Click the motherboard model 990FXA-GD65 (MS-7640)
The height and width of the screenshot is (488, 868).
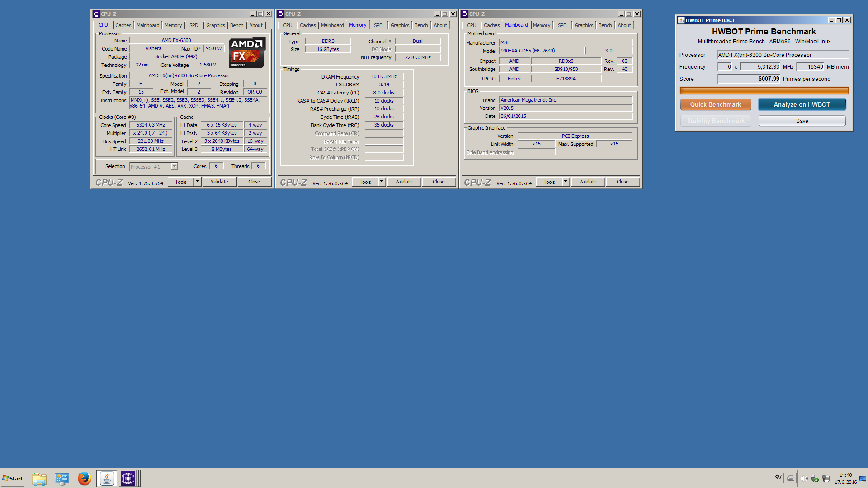pos(542,51)
